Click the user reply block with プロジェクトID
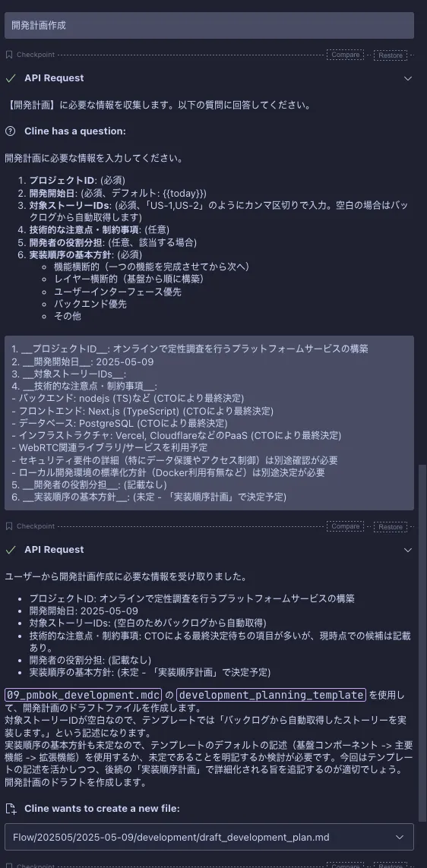Screen dimensions: 427x868 [x=210, y=423]
